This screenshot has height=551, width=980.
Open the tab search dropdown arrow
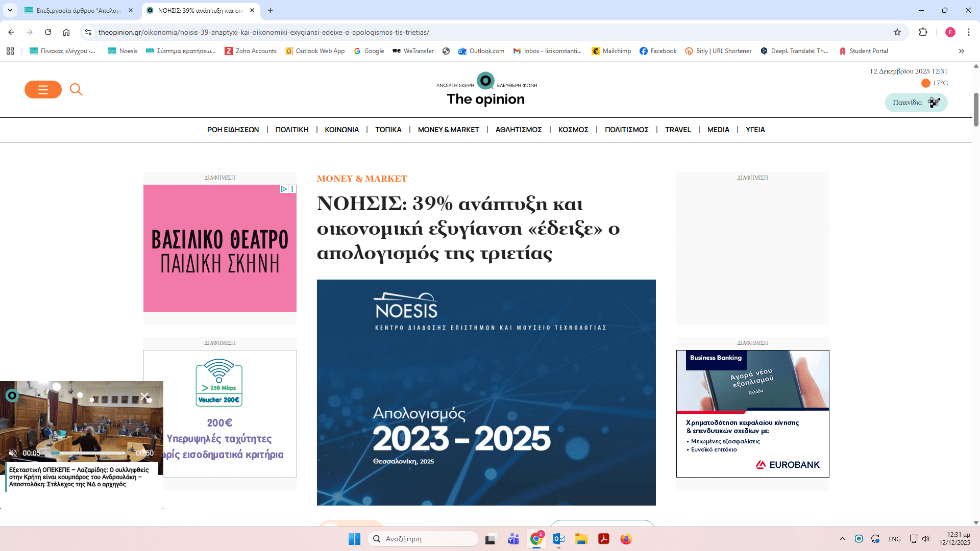point(10,10)
